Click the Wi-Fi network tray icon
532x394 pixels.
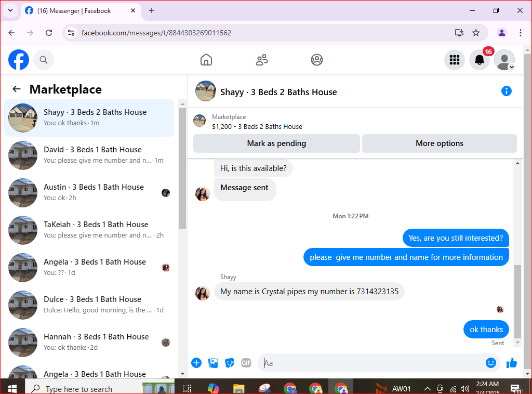point(453,389)
